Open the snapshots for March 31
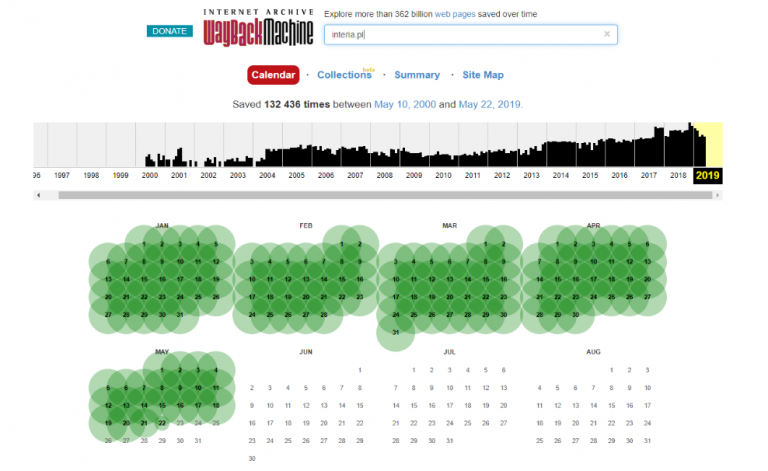The image size is (768, 471). tap(396, 332)
